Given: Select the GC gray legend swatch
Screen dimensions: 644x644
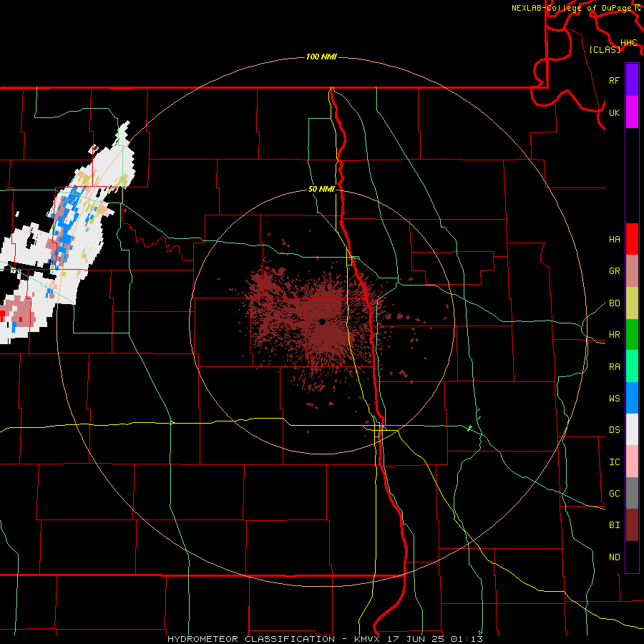Looking at the screenshot, I should 632,493.
